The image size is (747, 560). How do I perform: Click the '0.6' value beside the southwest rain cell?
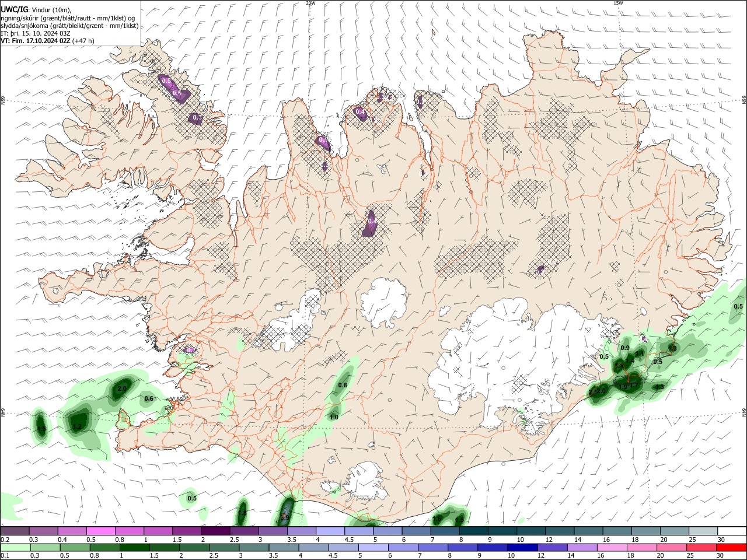pos(149,398)
